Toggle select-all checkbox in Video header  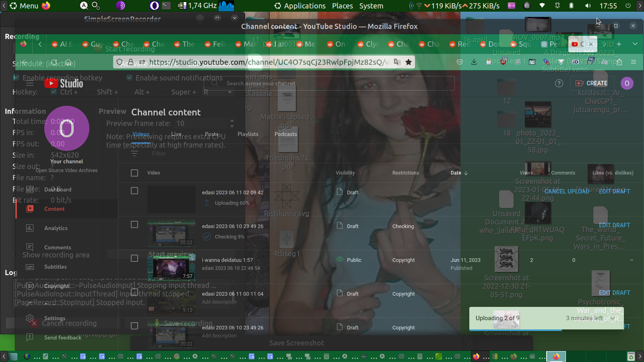point(134,173)
